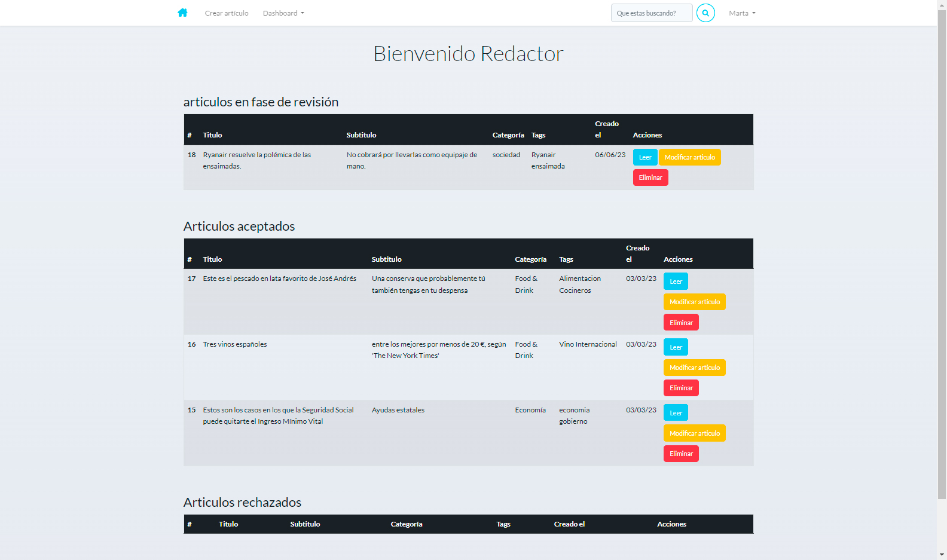The width and height of the screenshot is (947, 560).
Task: Open the Crear artículo page
Action: (227, 13)
